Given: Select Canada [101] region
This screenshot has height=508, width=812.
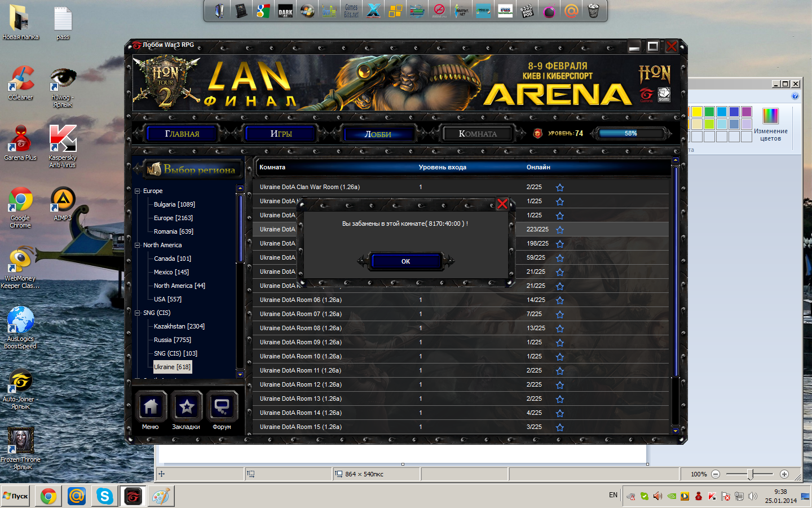Looking at the screenshot, I should [x=173, y=259].
